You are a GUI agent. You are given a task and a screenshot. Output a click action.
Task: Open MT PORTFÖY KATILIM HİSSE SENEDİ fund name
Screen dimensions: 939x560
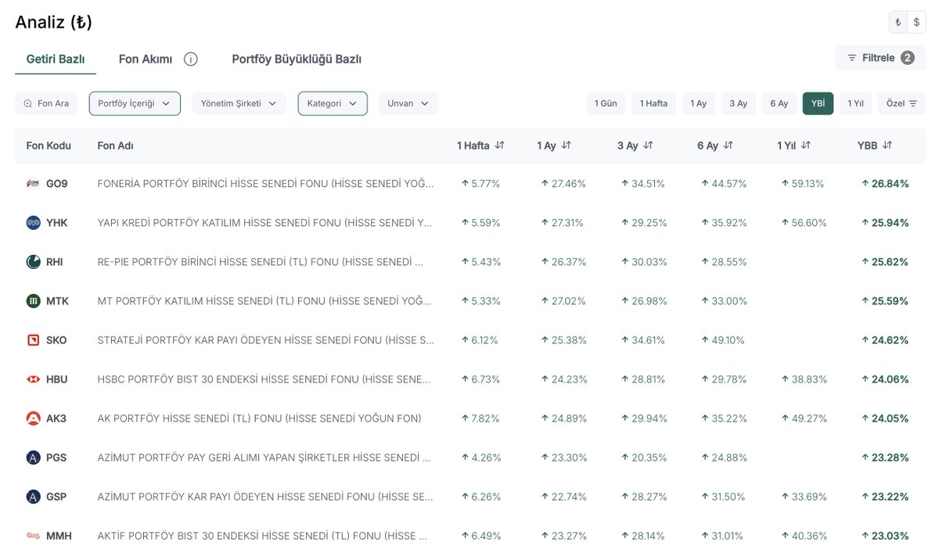click(x=264, y=301)
